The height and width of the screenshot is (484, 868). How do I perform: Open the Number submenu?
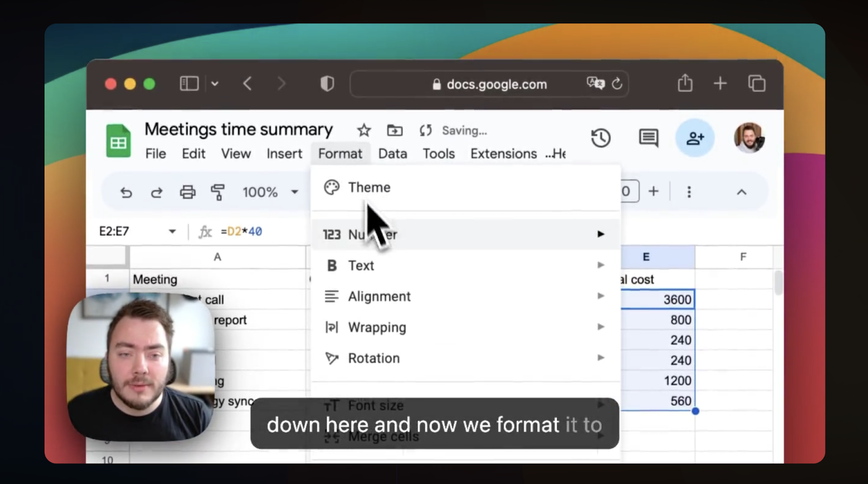pos(465,234)
